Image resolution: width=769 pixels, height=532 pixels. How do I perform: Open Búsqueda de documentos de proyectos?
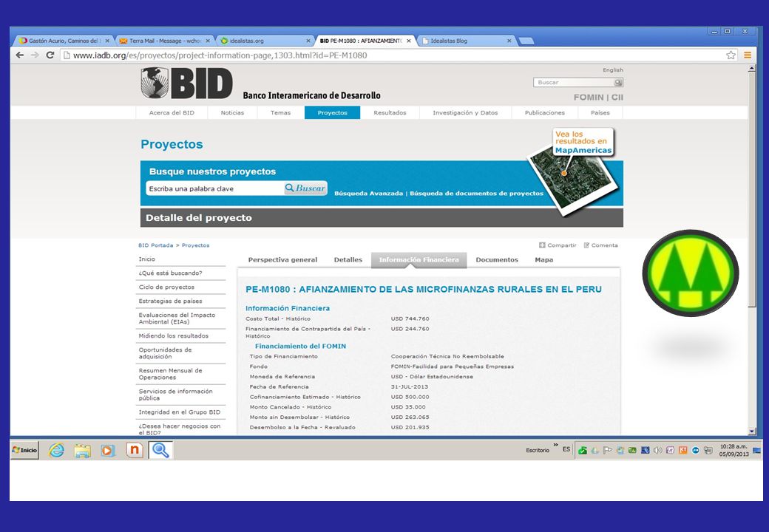pos(477,194)
